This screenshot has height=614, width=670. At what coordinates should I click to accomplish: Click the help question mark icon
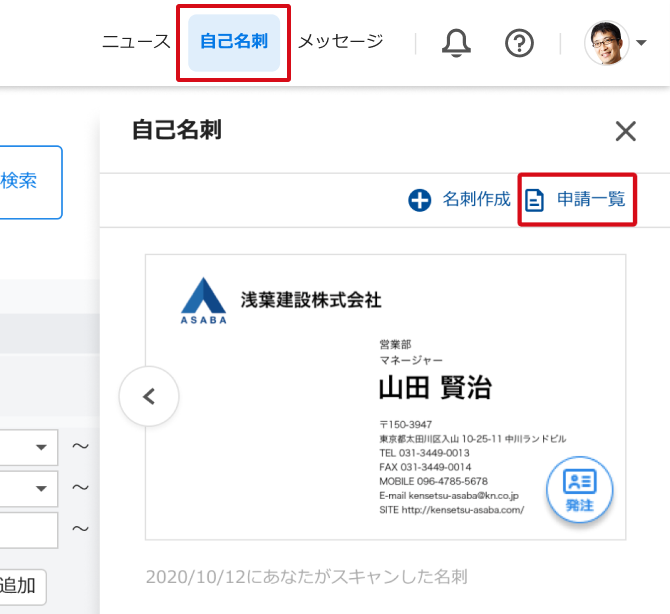[519, 43]
